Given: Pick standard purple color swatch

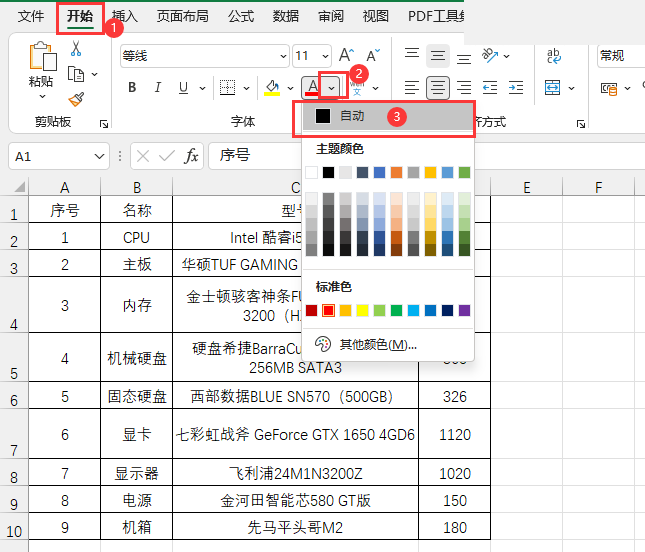Looking at the screenshot, I should pyautogui.click(x=464, y=311).
